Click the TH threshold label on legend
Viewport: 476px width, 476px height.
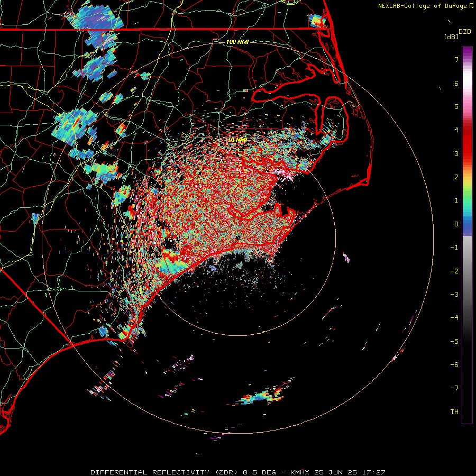[x=454, y=412]
